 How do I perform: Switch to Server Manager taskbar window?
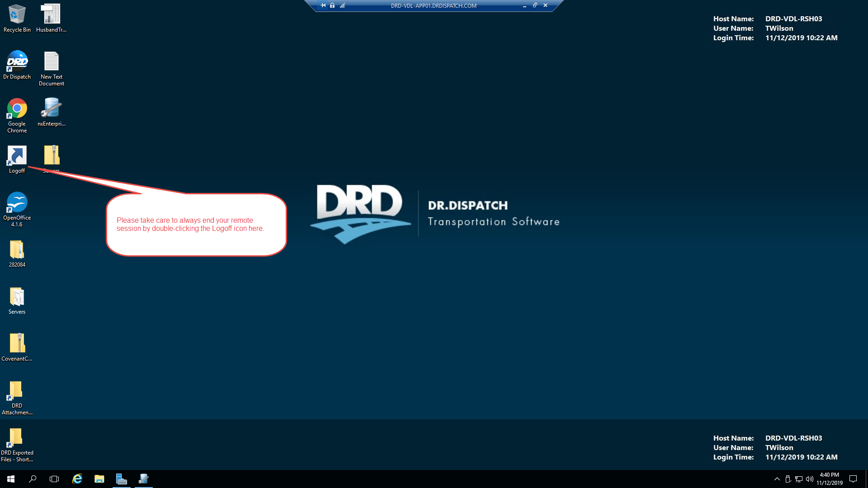pos(121,479)
